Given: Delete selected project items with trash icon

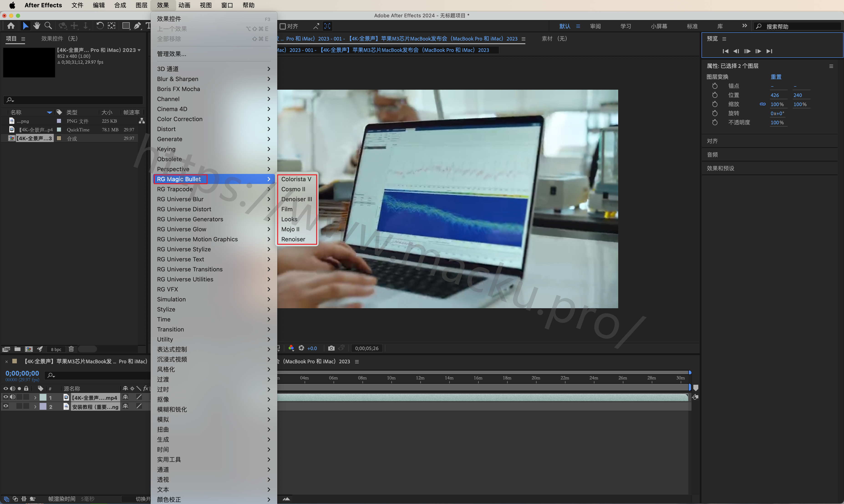Looking at the screenshot, I should [x=71, y=349].
